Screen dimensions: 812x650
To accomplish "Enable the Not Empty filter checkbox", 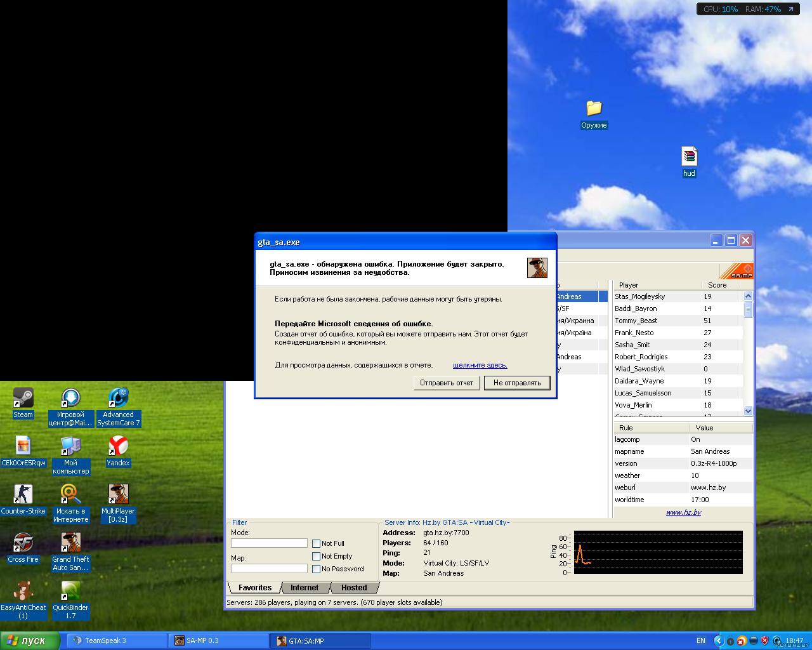I will click(x=316, y=556).
